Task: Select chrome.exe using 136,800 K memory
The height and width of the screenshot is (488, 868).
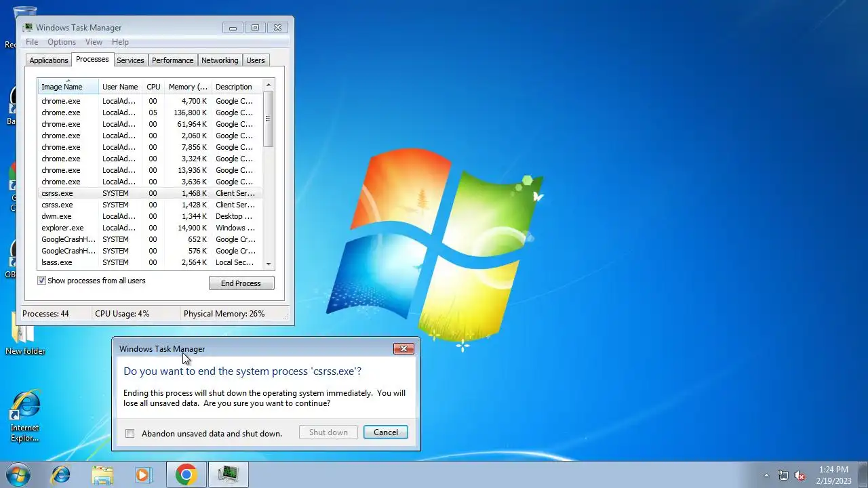Action: pyautogui.click(x=150, y=113)
